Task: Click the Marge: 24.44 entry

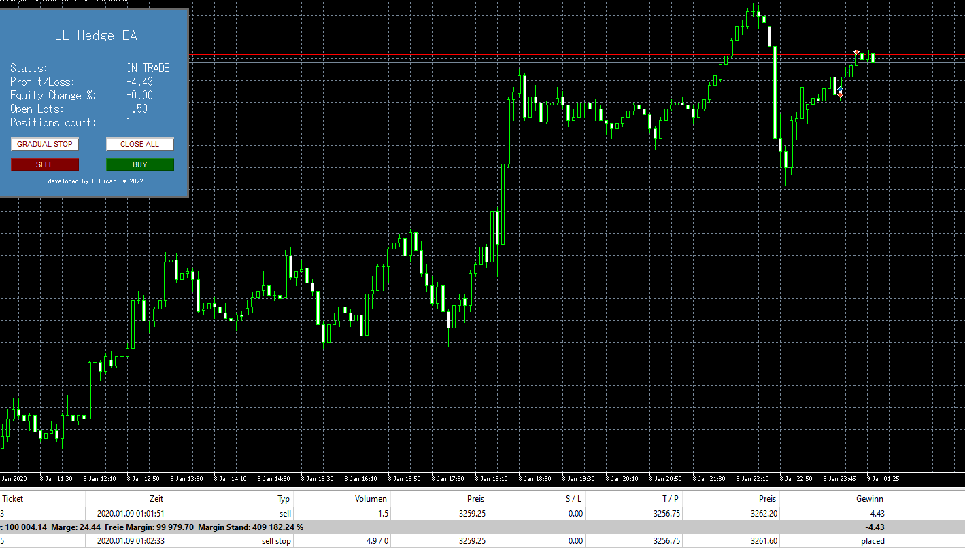Action: tap(75, 527)
